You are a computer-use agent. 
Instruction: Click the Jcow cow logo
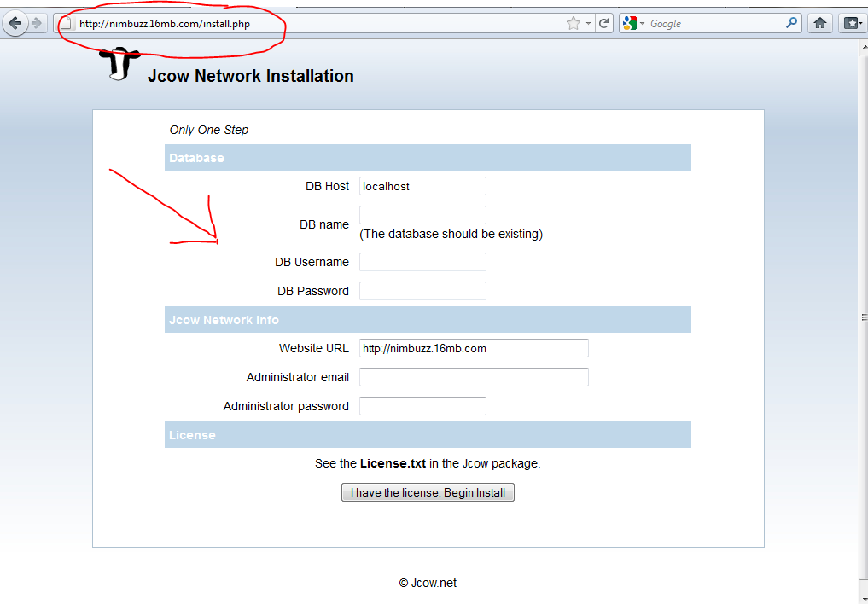point(119,64)
